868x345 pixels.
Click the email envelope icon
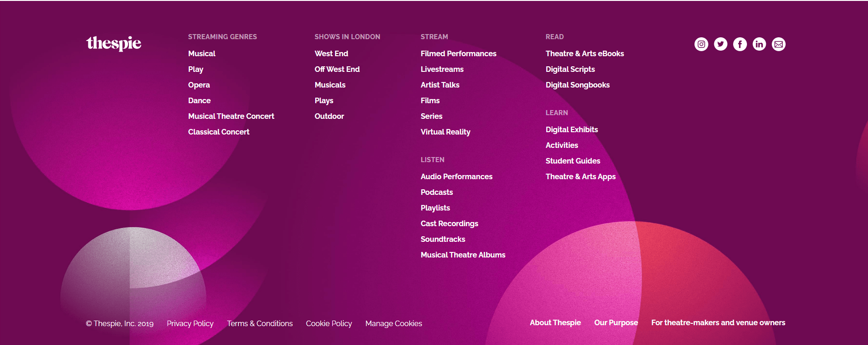[778, 44]
